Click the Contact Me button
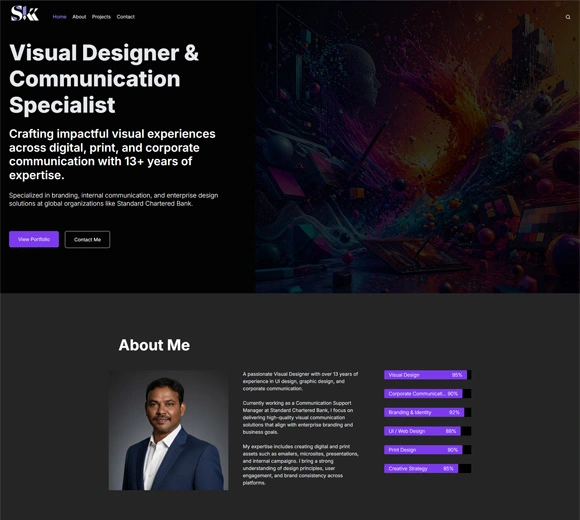 87,239
